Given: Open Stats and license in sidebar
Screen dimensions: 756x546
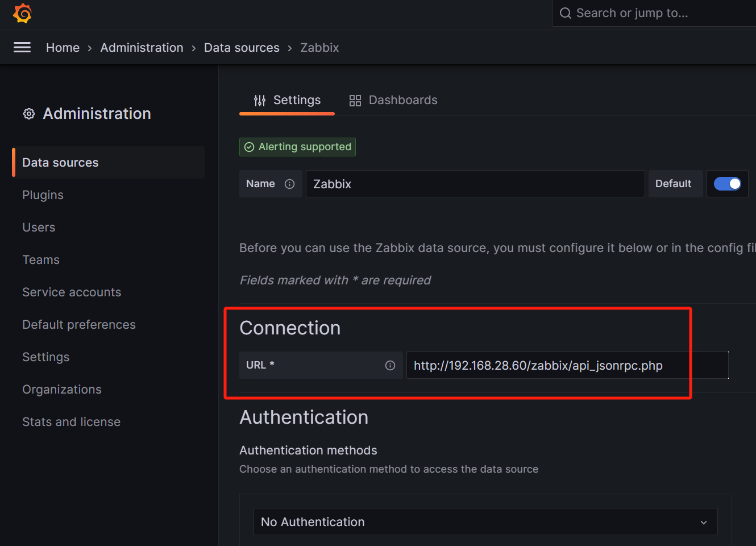Looking at the screenshot, I should point(72,422).
